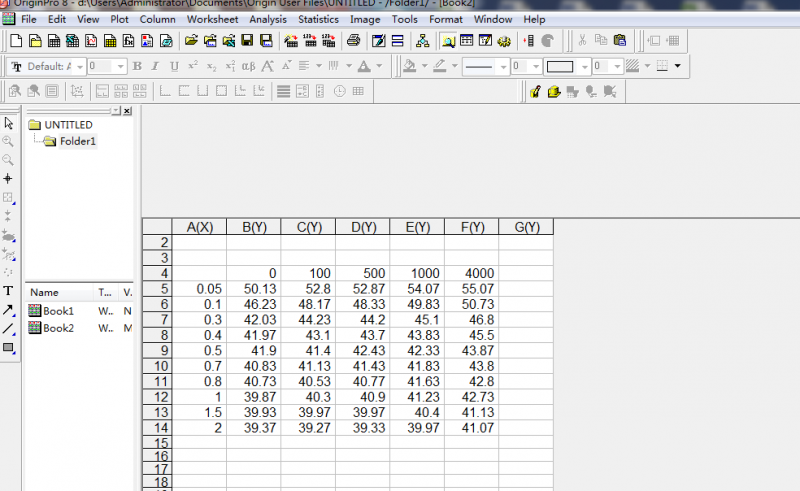This screenshot has width=800, height=491.
Task: Create a new function (fx) icon
Action: (x=129, y=41)
